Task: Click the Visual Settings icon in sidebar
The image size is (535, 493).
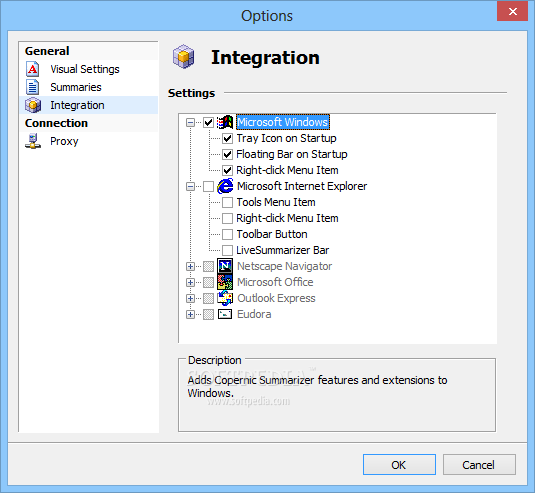Action: [x=32, y=69]
